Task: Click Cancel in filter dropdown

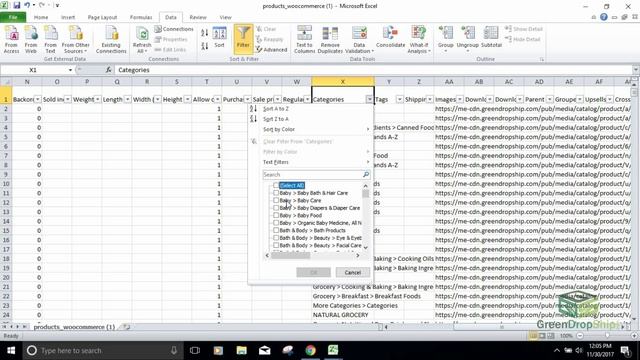Action: click(353, 272)
